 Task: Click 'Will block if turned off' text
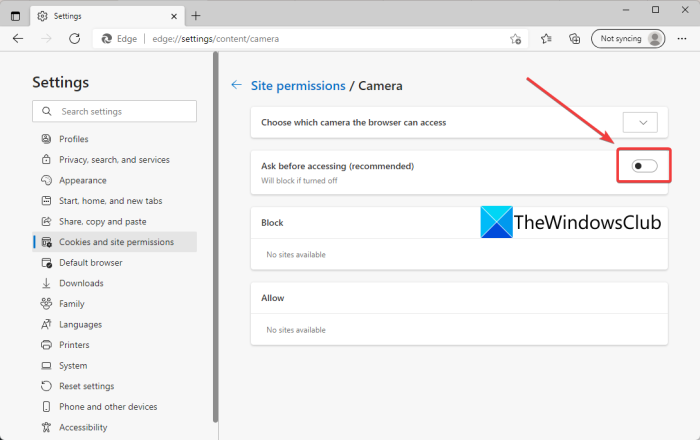pos(299,181)
